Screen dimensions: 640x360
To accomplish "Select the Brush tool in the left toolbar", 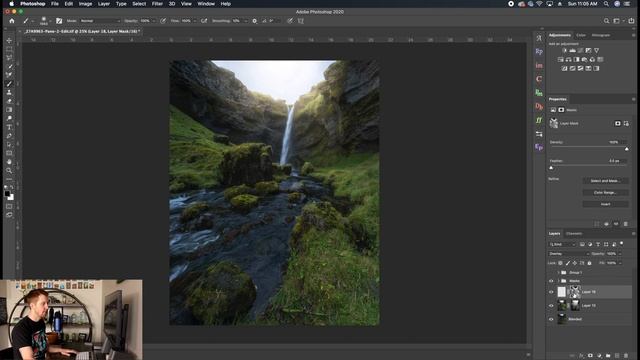I will pyautogui.click(x=9, y=83).
